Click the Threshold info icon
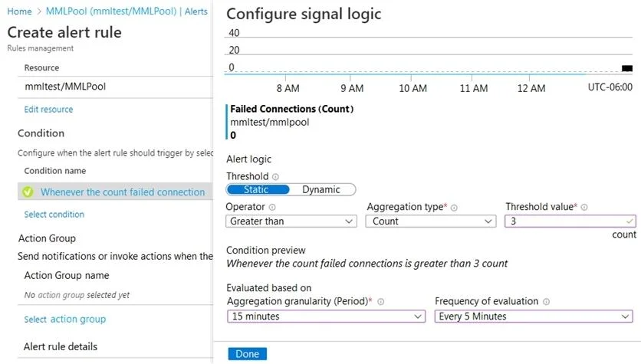 tap(275, 177)
